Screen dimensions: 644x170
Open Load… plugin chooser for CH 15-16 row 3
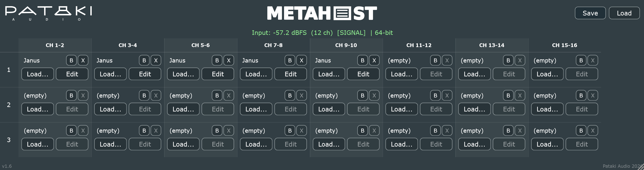coord(547,144)
